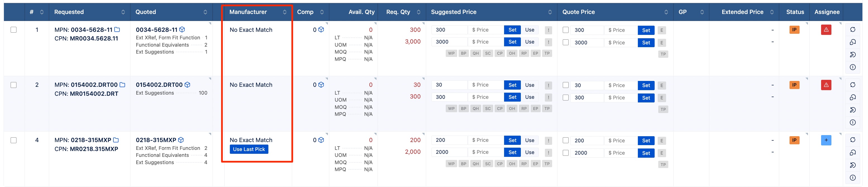868x187 pixels.
Task: Click red warning assignee icon in row 1
Action: pyautogui.click(x=826, y=30)
